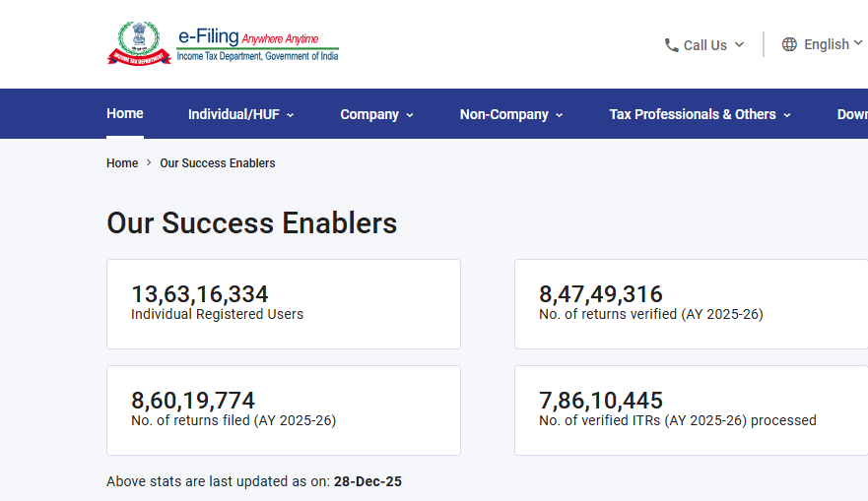This screenshot has height=501, width=868.
Task: Click the Income Tax Department emblem logo
Action: coord(139,43)
